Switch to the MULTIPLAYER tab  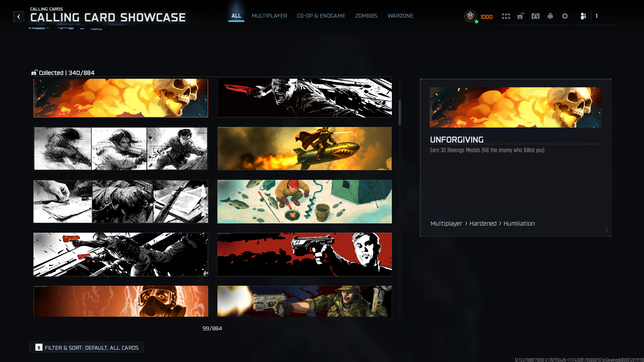coord(269,16)
